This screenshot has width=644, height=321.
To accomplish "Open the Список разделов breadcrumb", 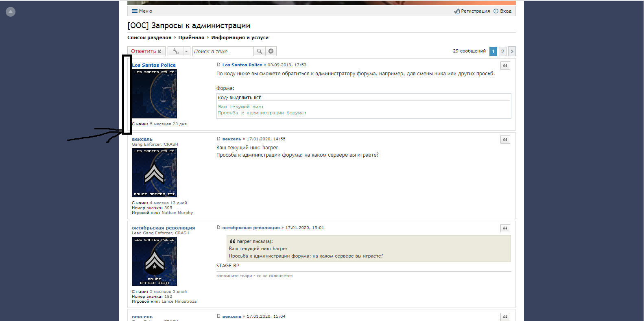I will click(x=149, y=37).
